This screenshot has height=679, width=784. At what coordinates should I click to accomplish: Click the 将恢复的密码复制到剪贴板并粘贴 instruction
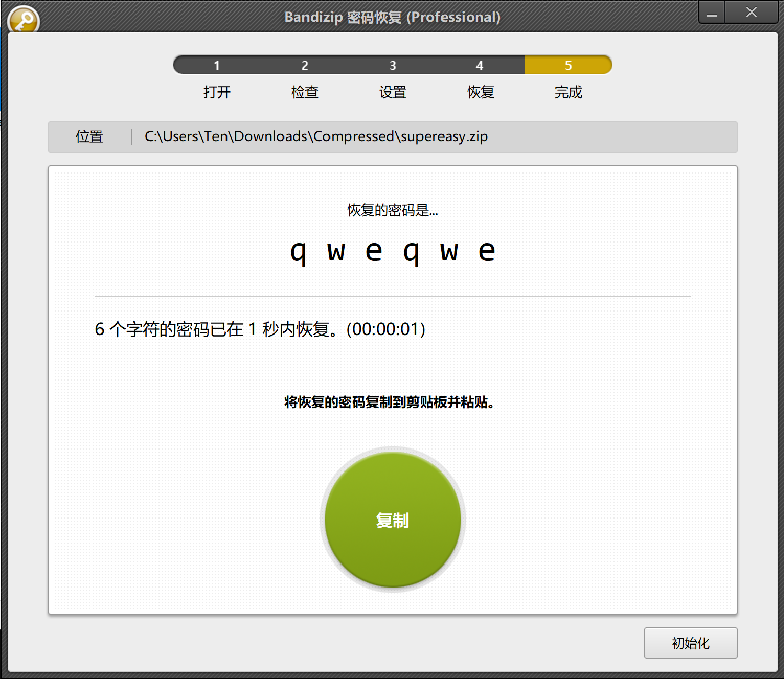coord(390,402)
